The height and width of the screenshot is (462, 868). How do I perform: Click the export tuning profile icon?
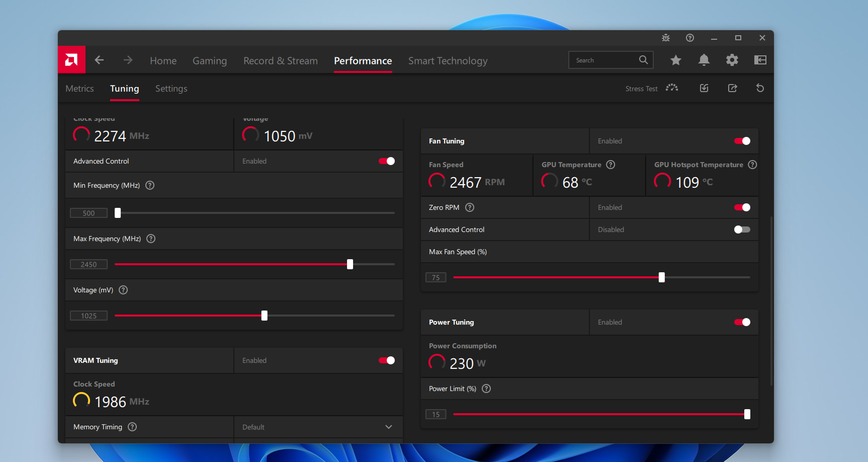(x=732, y=88)
